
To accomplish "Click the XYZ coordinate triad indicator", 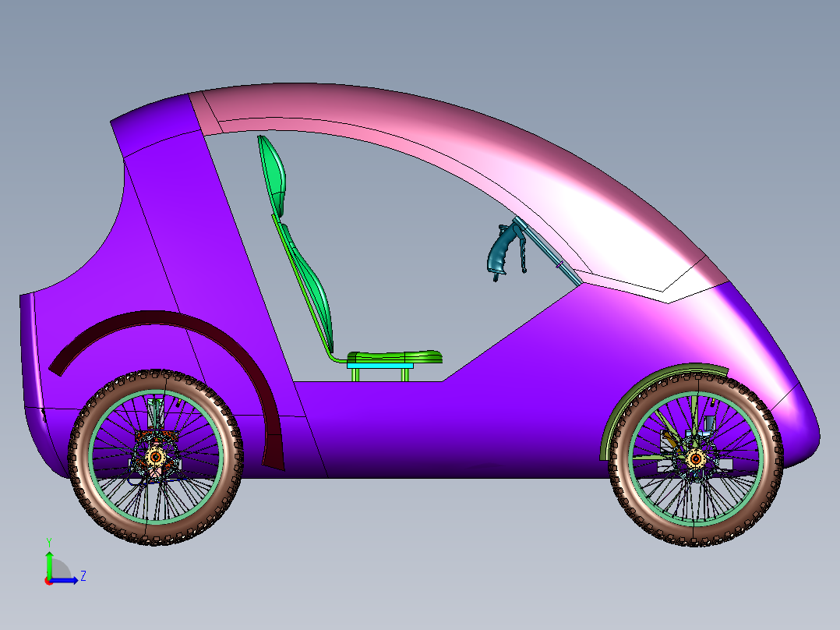I will [x=64, y=564].
